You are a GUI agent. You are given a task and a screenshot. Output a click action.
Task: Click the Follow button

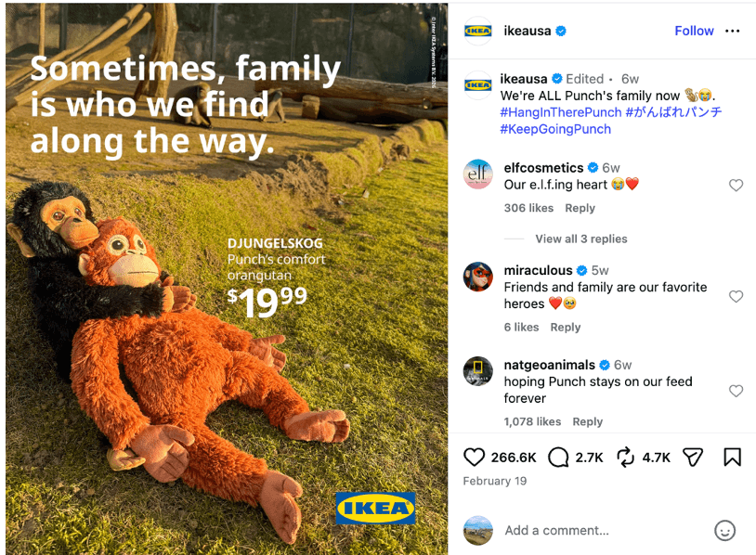pos(694,31)
